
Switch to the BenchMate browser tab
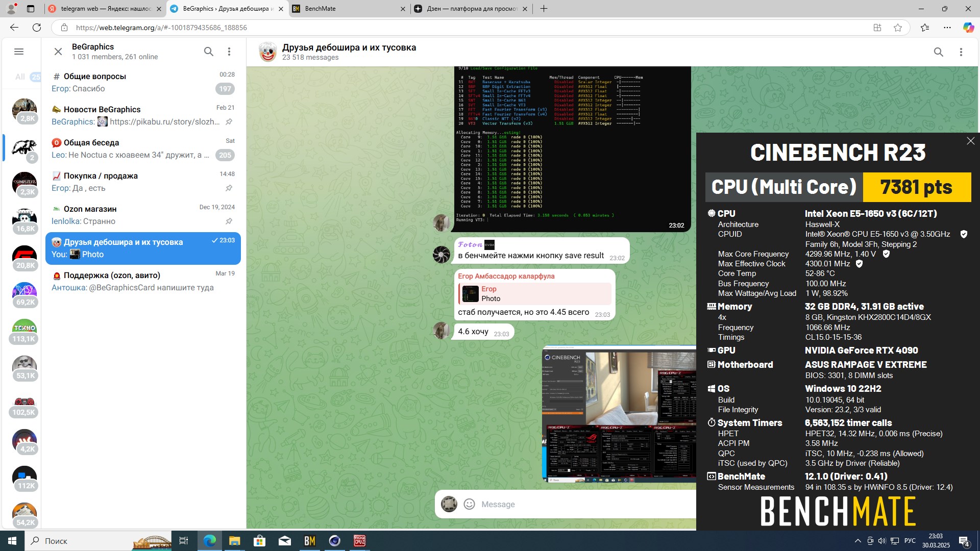(x=349, y=9)
